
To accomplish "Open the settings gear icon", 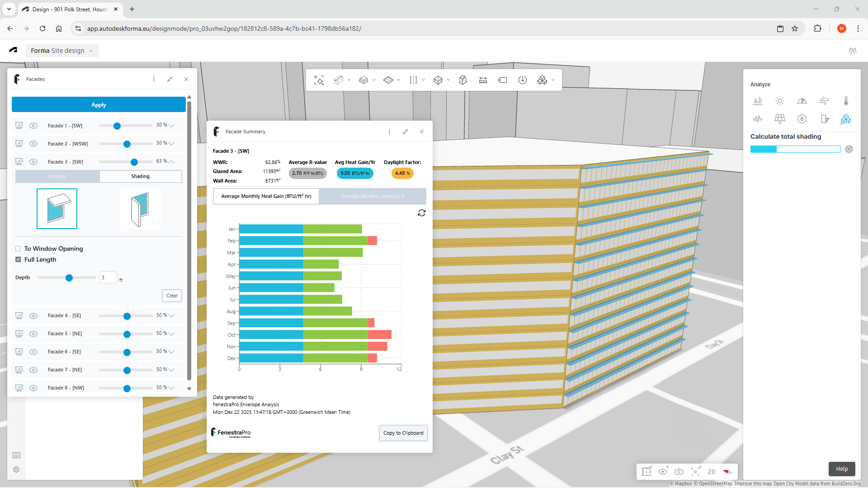I will coord(16,469).
